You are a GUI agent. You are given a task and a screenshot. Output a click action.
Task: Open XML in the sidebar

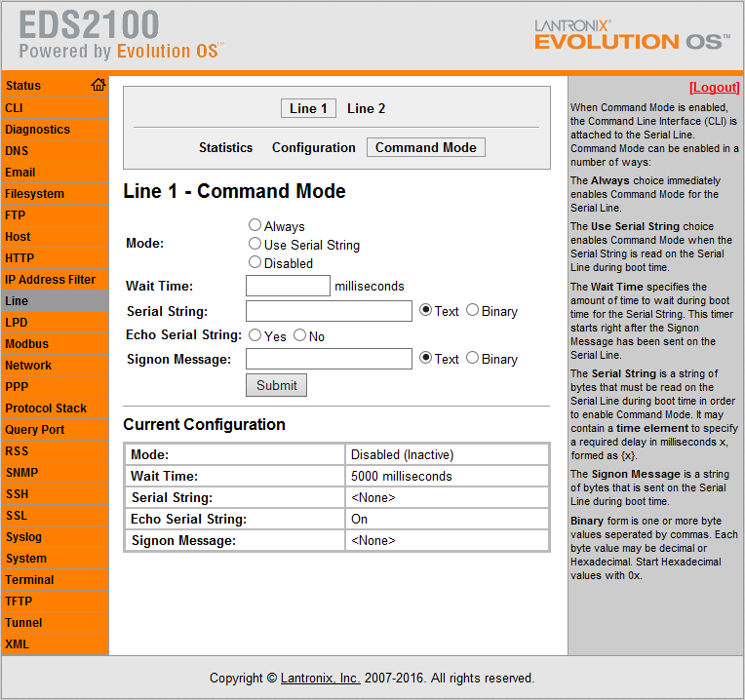tap(56, 644)
